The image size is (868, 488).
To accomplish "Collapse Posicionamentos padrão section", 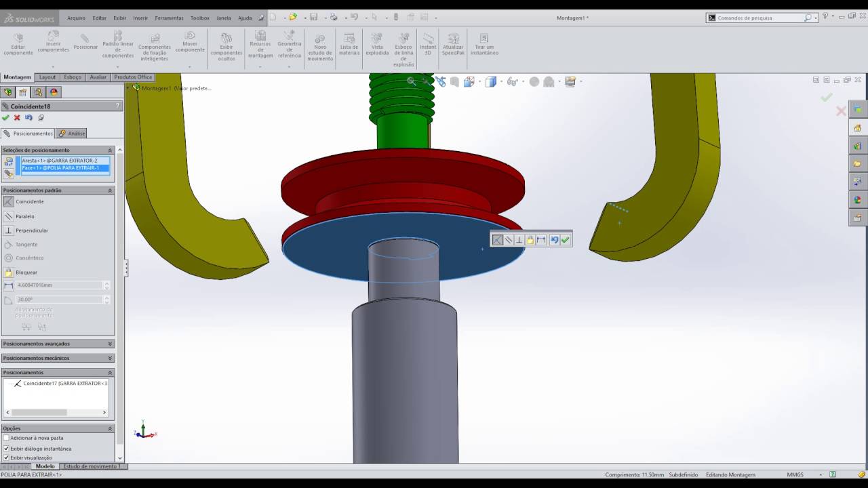I will (x=110, y=190).
